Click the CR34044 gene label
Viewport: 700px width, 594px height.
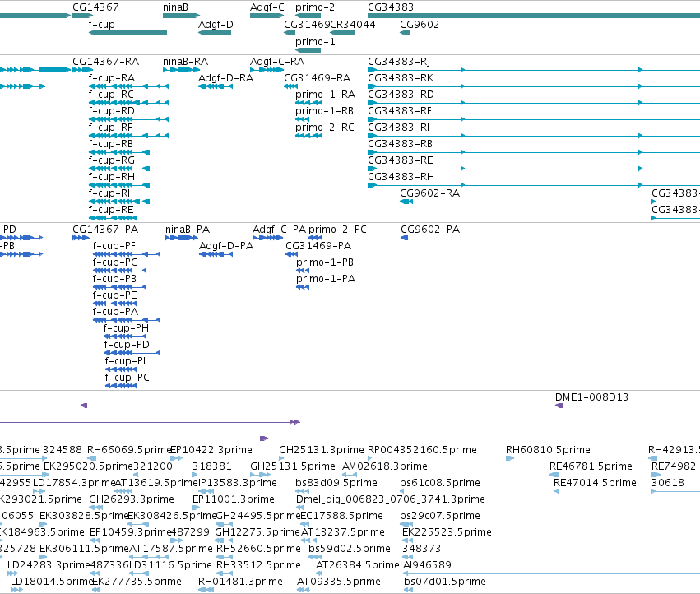pyautogui.click(x=353, y=25)
